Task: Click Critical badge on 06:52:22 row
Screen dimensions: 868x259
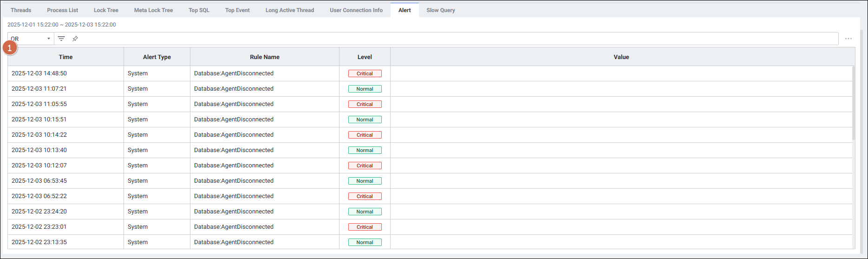Action: pyautogui.click(x=365, y=196)
